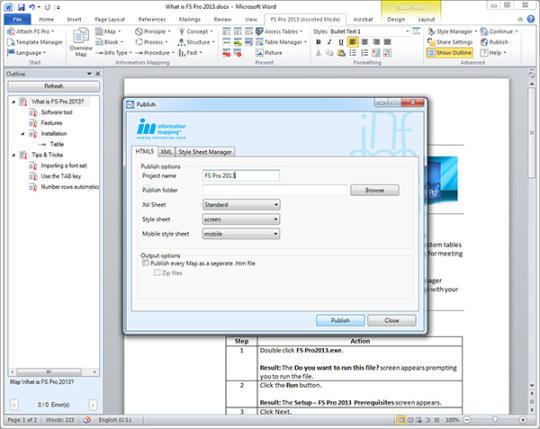Screen dimensions: 540x429
Task: Adjust the zoom slider handle in status bar
Action: click(x=495, y=420)
